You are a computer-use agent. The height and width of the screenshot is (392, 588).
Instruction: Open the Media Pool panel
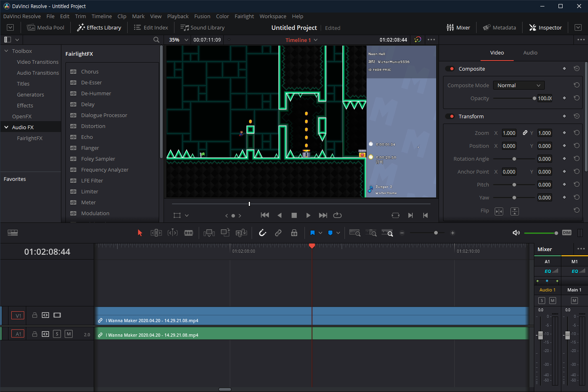pos(46,27)
